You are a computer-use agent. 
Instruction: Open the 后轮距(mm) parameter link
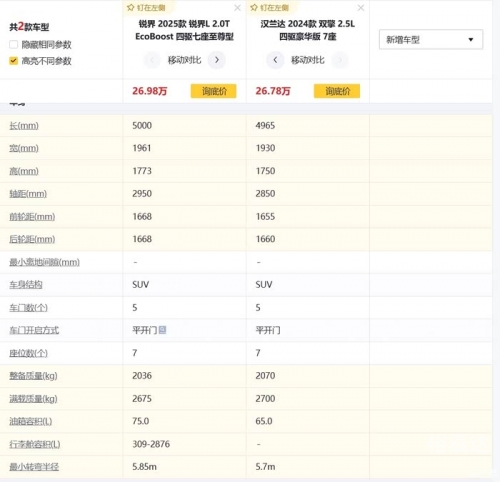tap(32, 239)
